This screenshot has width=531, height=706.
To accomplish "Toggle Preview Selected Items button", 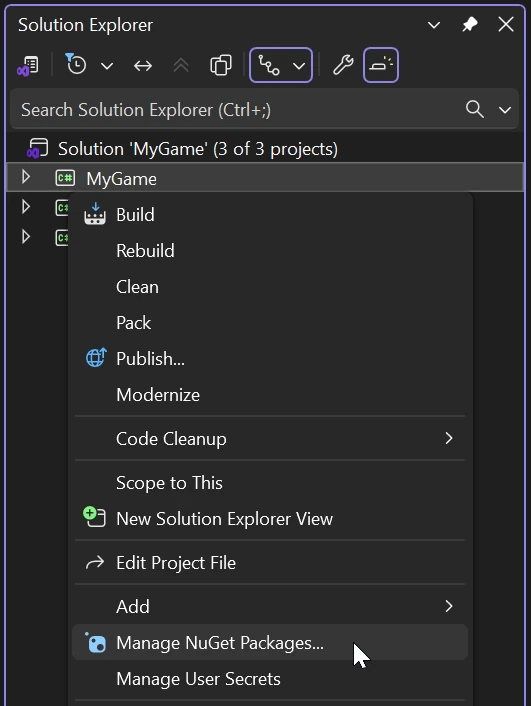I will (381, 65).
